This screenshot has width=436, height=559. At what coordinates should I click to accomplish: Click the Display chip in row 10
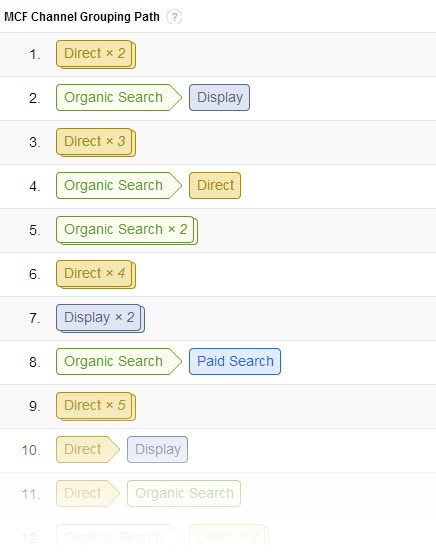tap(157, 450)
